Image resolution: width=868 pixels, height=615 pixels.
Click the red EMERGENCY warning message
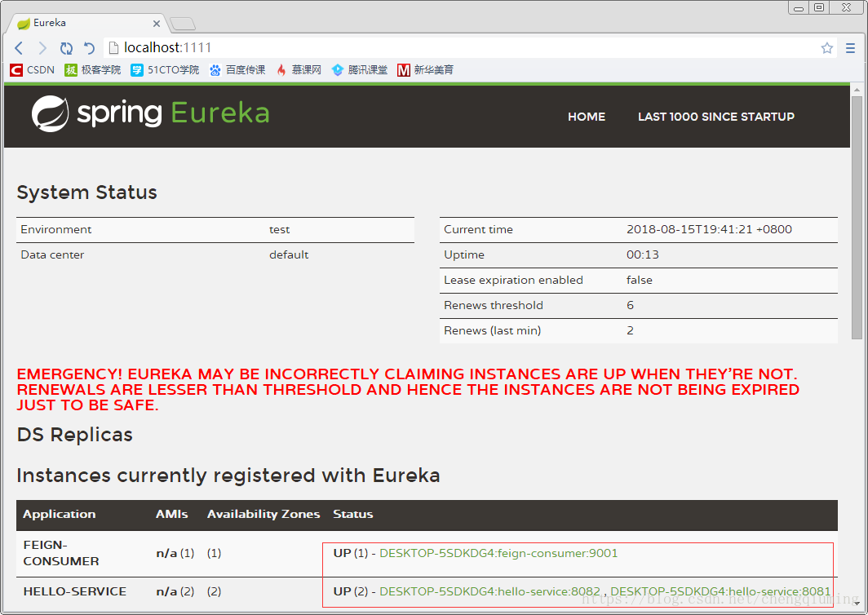pos(408,390)
